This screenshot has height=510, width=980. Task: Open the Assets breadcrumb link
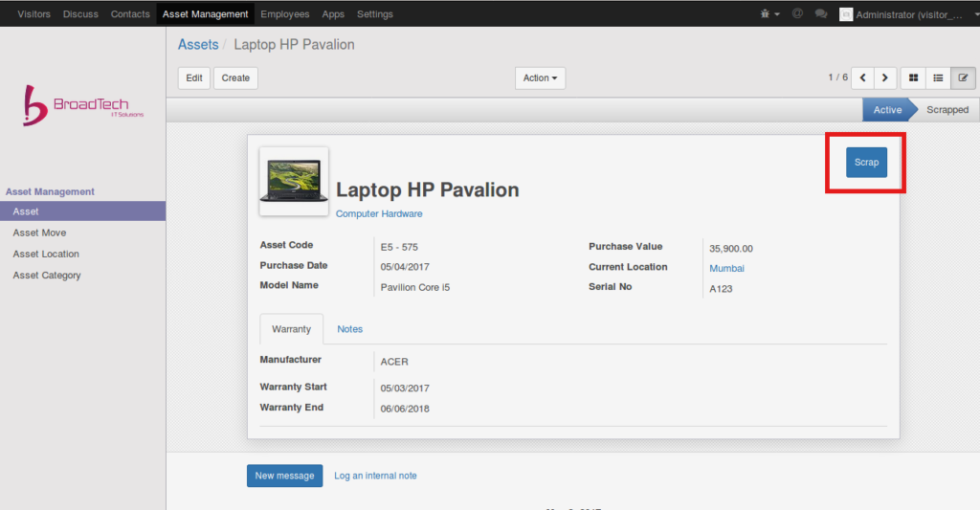click(x=198, y=44)
